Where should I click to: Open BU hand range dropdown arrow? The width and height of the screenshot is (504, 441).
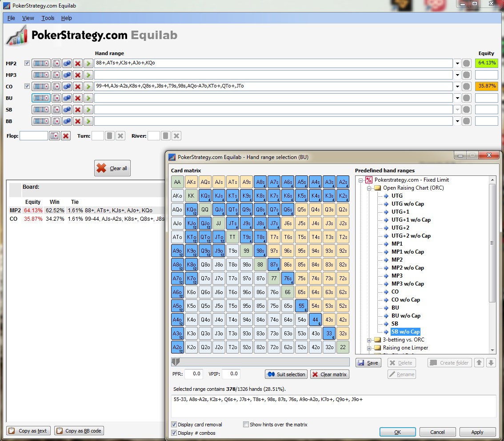click(457, 98)
